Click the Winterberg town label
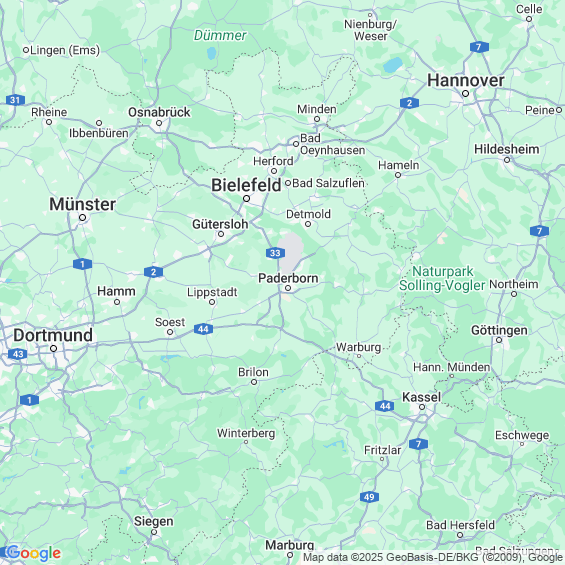Viewport: 565px width, 565px height. [246, 433]
